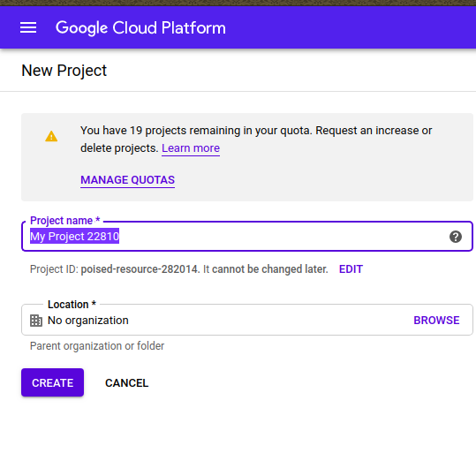The height and width of the screenshot is (476, 476).
Task: Cancel the new project creation
Action: (x=126, y=383)
